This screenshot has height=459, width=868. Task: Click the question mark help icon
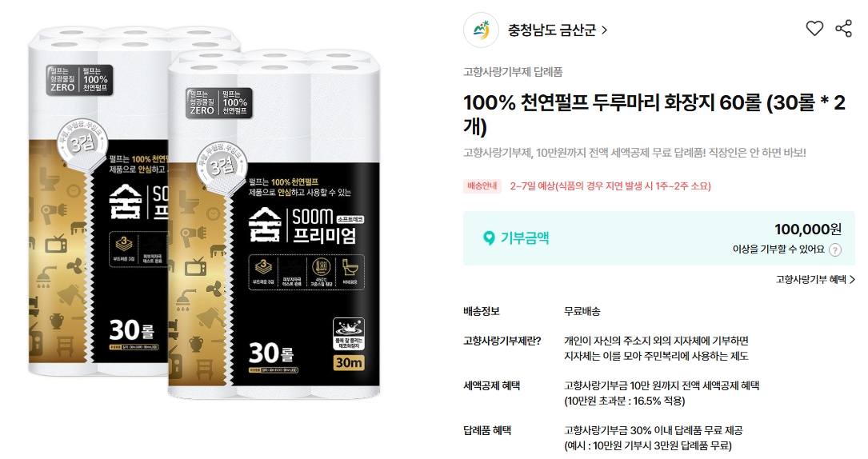pyautogui.click(x=834, y=250)
